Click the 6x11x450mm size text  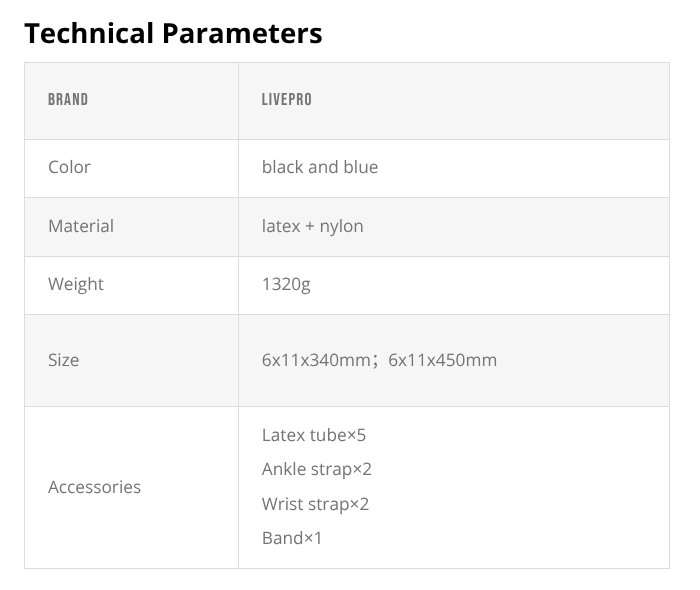[x=442, y=360]
